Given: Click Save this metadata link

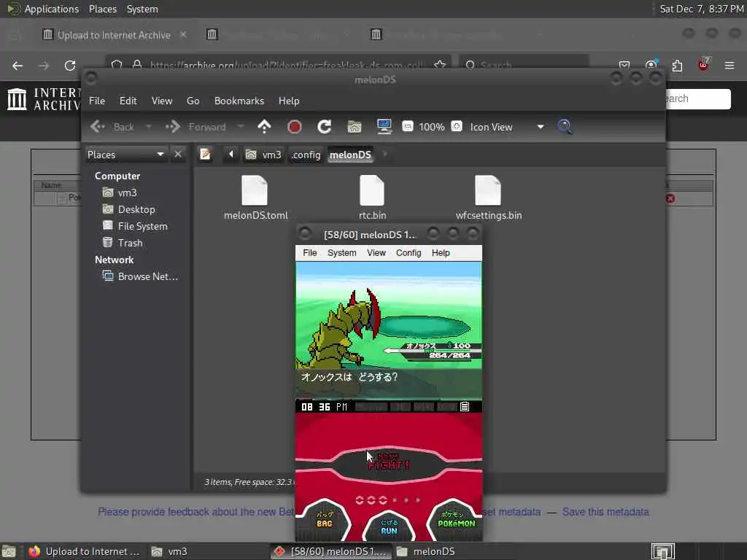Looking at the screenshot, I should 605,512.
